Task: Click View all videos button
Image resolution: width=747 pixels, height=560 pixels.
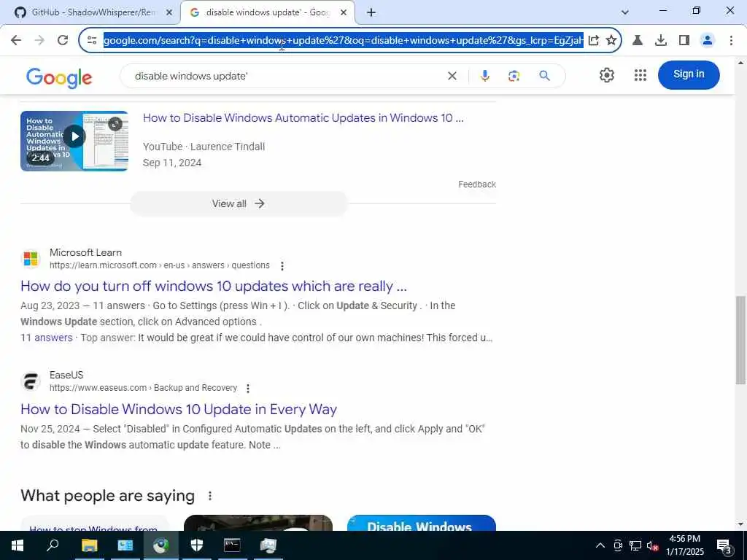Action: (x=239, y=204)
